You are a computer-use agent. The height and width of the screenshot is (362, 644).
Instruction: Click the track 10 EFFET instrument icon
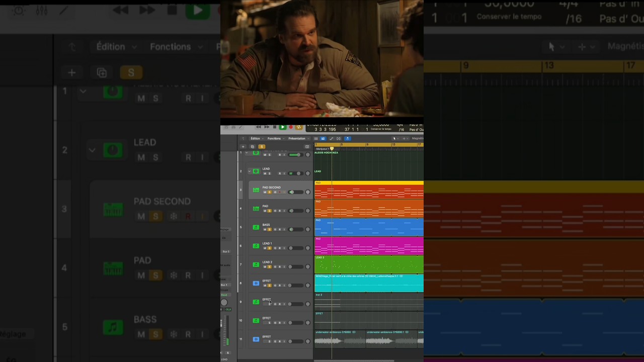pos(256,320)
